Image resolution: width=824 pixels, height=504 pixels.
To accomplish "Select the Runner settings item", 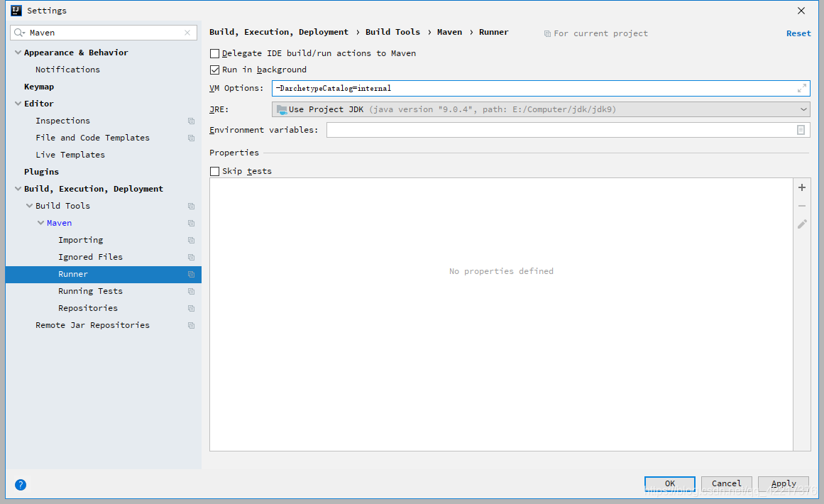I will coord(104,274).
